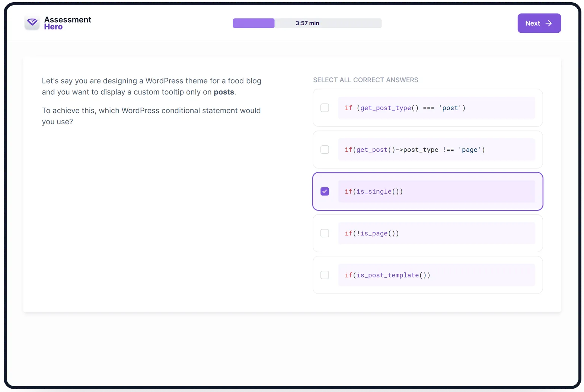
Task: Click the arrow icon in Next button
Action: pyautogui.click(x=549, y=23)
